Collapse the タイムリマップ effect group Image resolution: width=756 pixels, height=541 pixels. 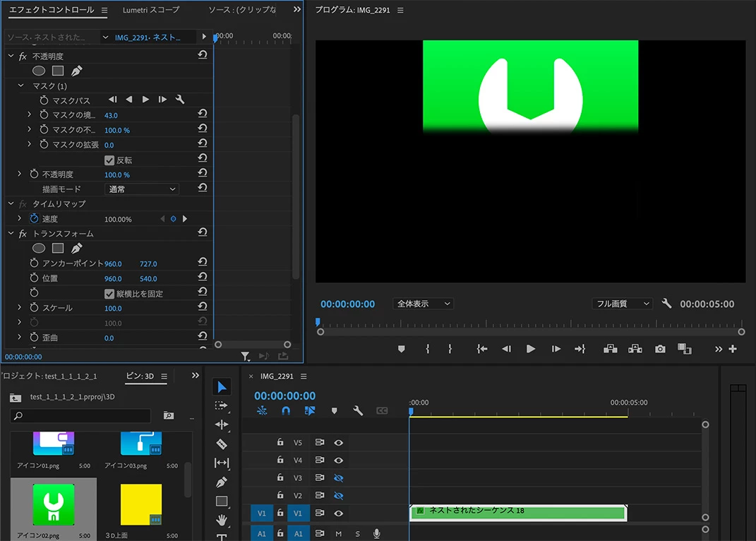(x=11, y=203)
